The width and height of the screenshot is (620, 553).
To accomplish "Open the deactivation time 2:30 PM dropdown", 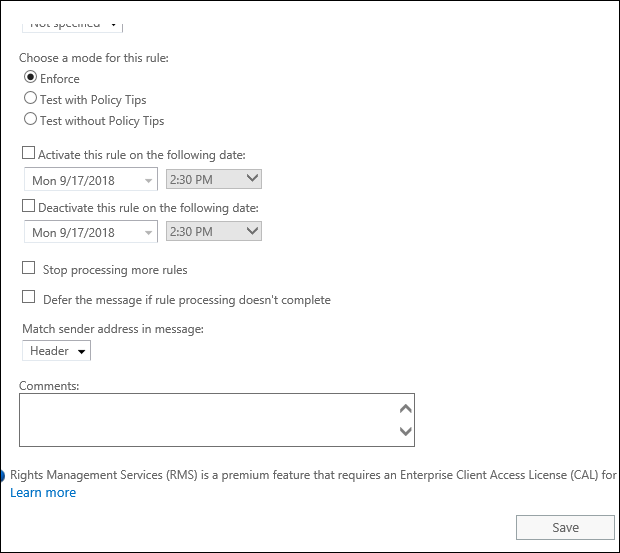I will coord(214,231).
